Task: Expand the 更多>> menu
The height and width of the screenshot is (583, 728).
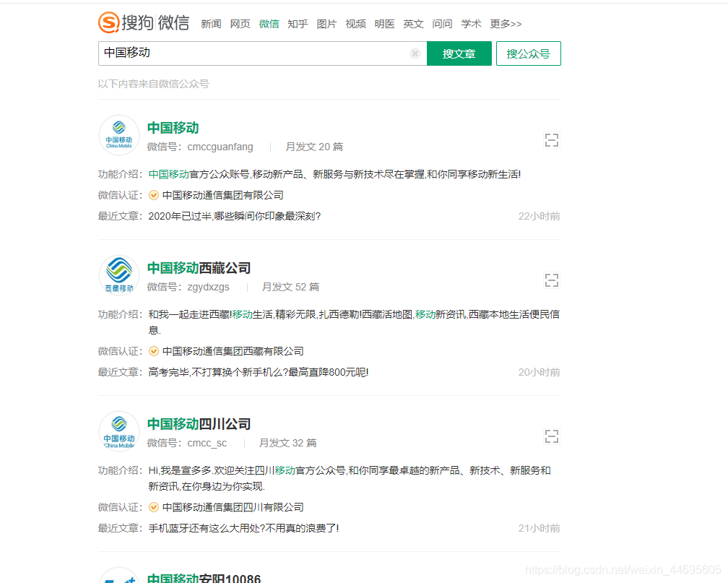Action: pos(506,24)
